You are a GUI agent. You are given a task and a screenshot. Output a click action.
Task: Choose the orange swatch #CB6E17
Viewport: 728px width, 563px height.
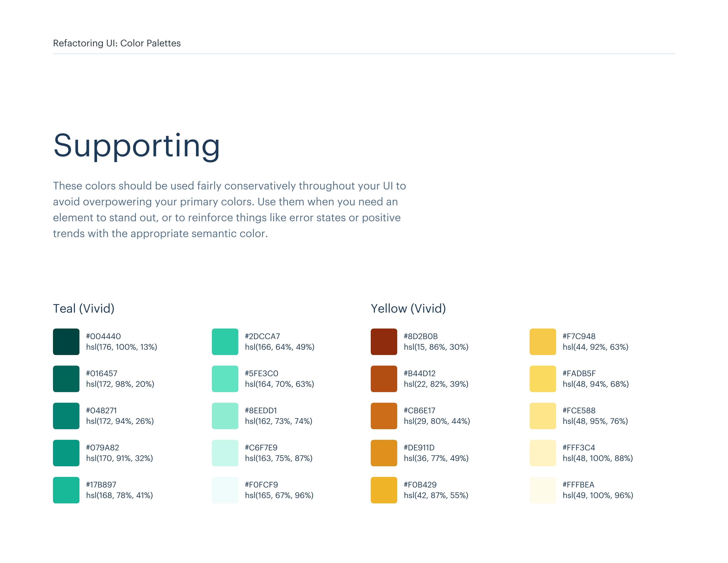point(384,416)
